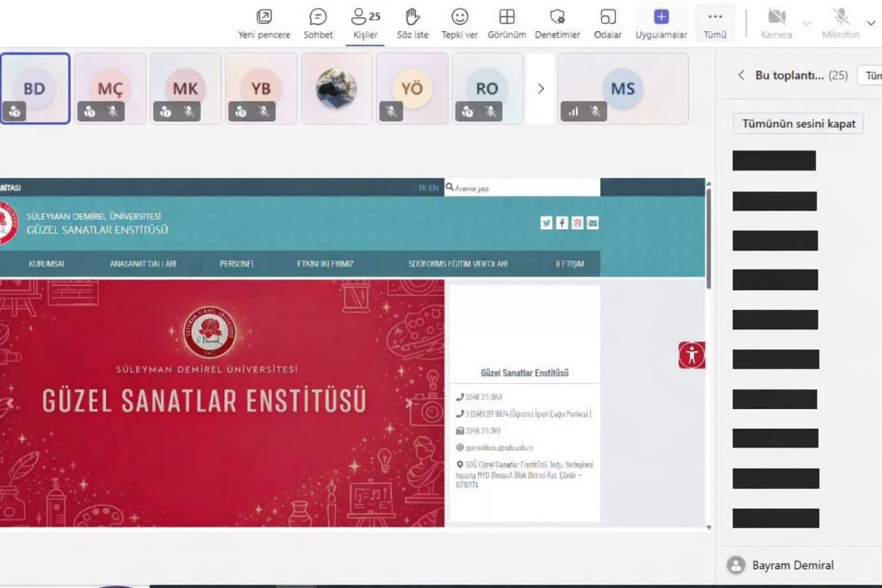Open Uygulamalar apps menu
The width and height of the screenshot is (882, 588).
pos(661,24)
